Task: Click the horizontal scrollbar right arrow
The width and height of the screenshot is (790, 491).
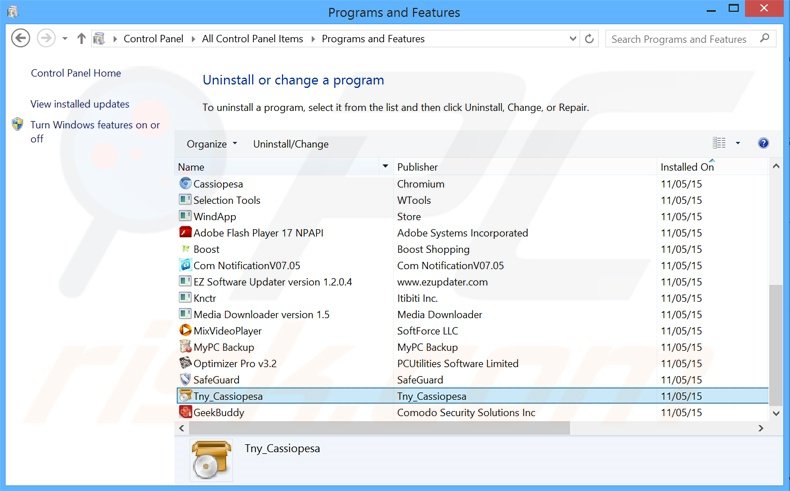Action: click(761, 428)
